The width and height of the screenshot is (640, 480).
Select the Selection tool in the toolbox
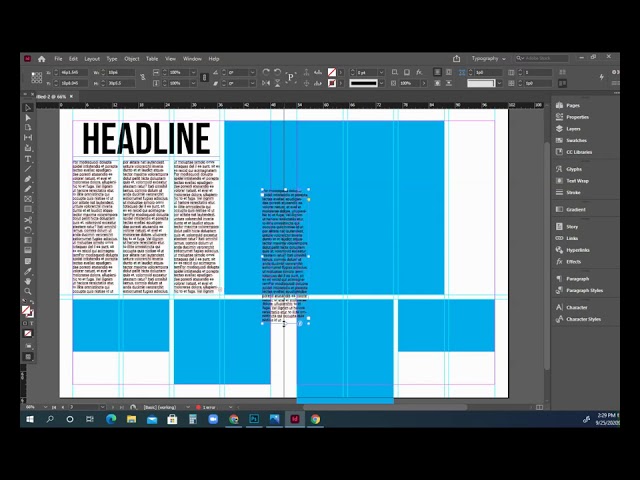tap(28, 108)
